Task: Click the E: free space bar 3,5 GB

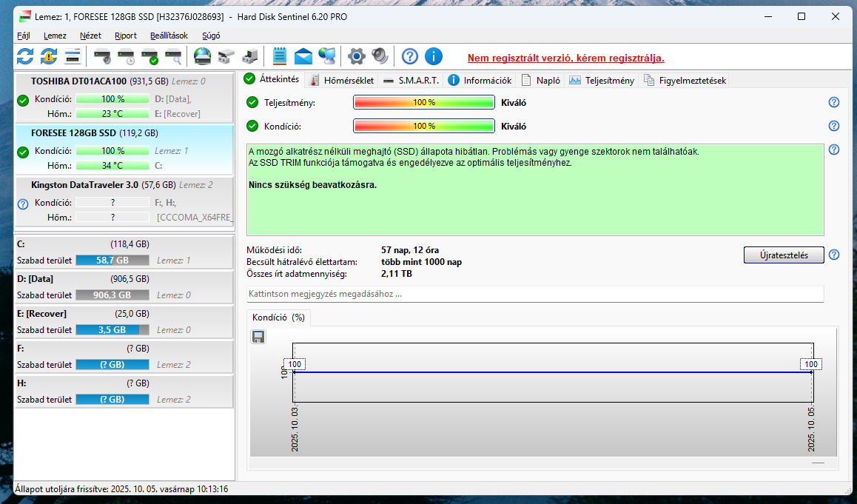Action: [x=112, y=329]
